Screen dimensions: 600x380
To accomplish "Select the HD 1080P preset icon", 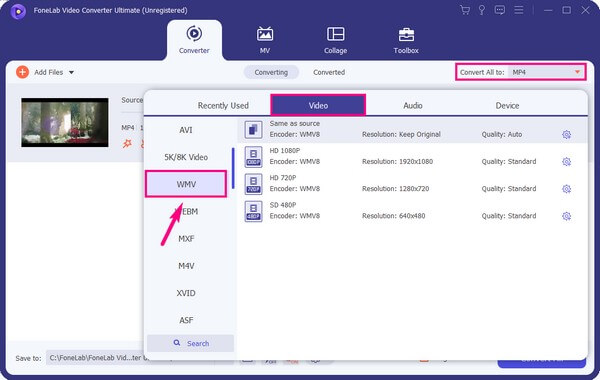I will pos(253,157).
